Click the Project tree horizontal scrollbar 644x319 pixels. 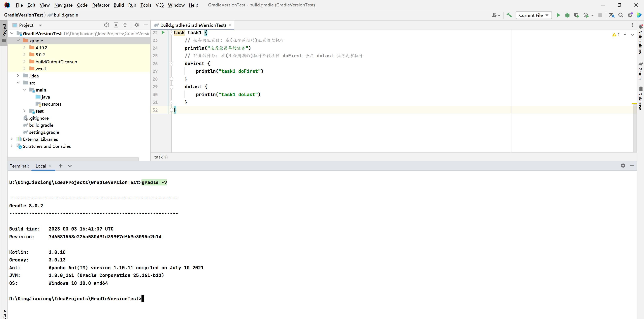pos(73,159)
